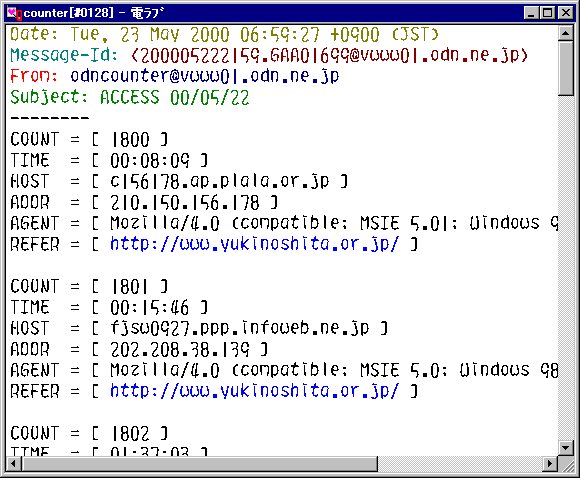Click the From address odncounter@vwww01.odn.ne.jp

pyautogui.click(x=205, y=76)
